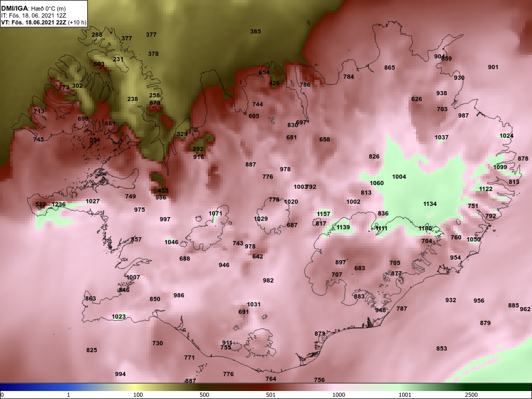Click the 329 value label
Screen dimensions: 532x399
[182, 134]
